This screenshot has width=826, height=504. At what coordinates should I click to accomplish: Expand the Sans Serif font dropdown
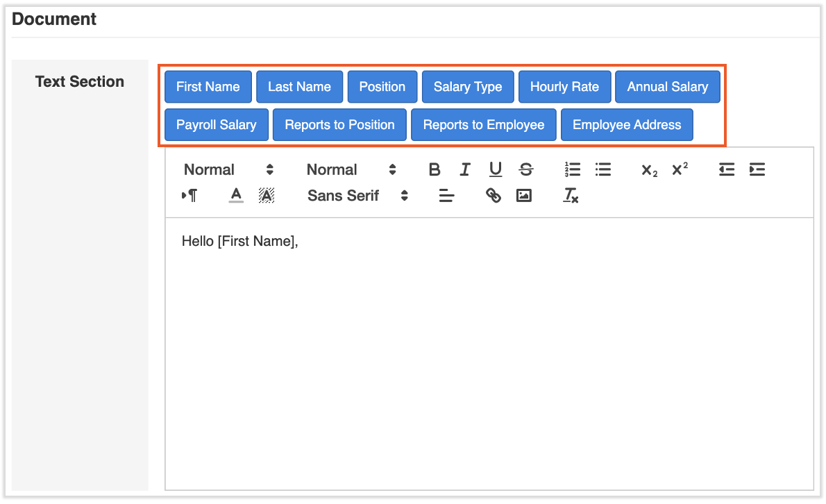click(x=357, y=196)
